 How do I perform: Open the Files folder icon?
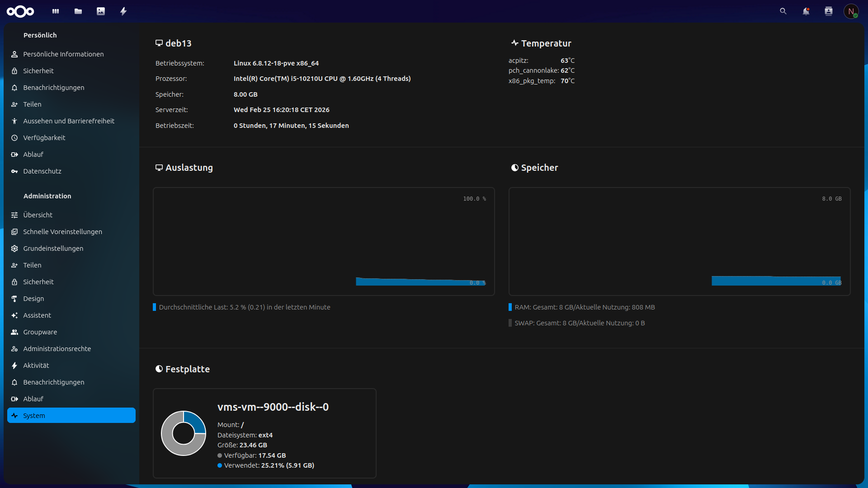[78, 11]
